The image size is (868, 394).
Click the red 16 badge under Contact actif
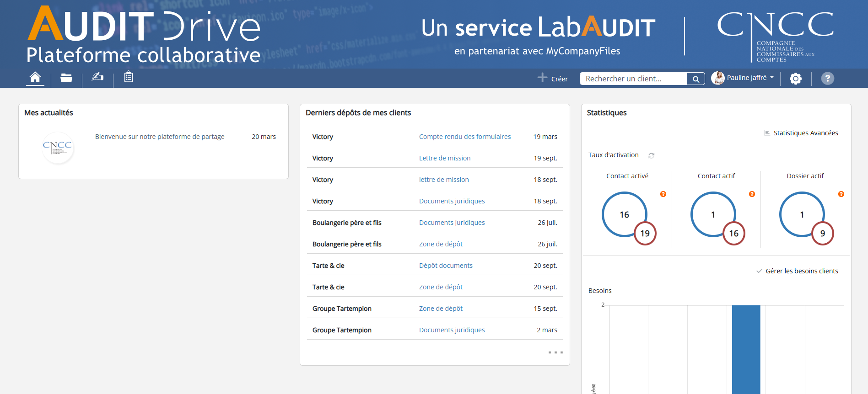[734, 234]
